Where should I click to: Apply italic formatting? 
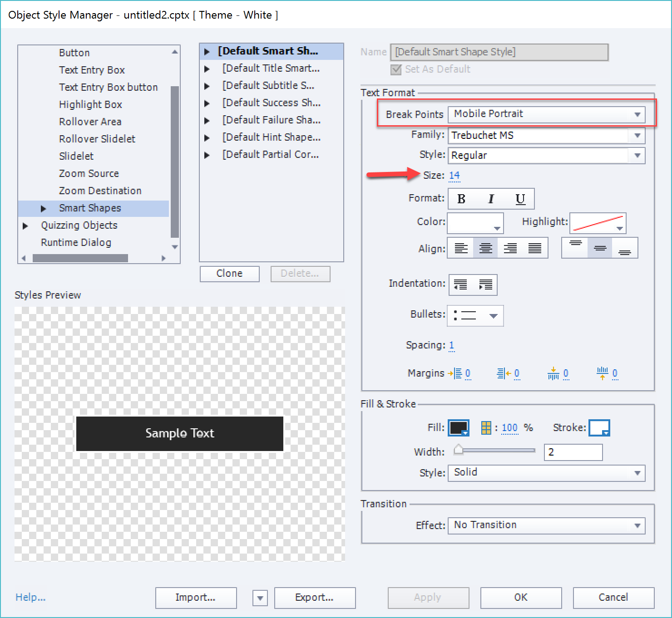coord(490,199)
